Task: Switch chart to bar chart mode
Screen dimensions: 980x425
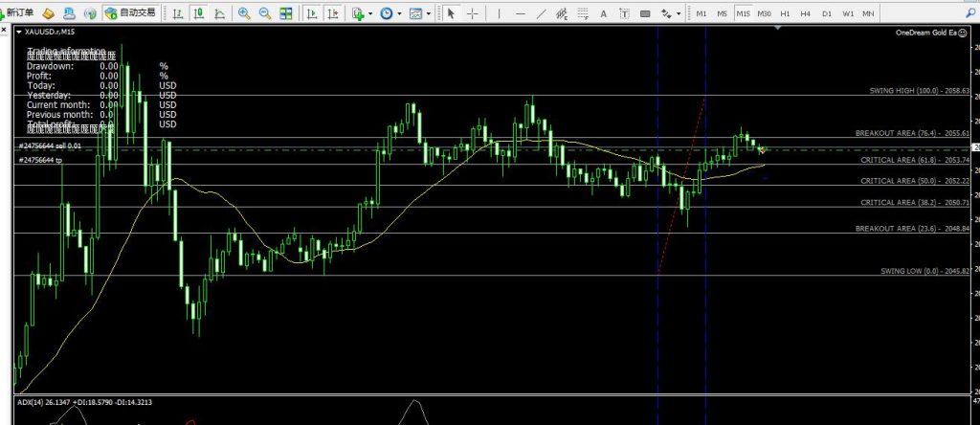Action: pyautogui.click(x=178, y=13)
